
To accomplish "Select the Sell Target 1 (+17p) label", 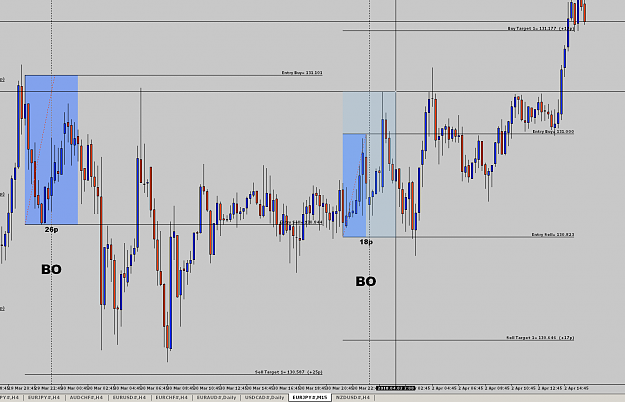I will 540,338.
